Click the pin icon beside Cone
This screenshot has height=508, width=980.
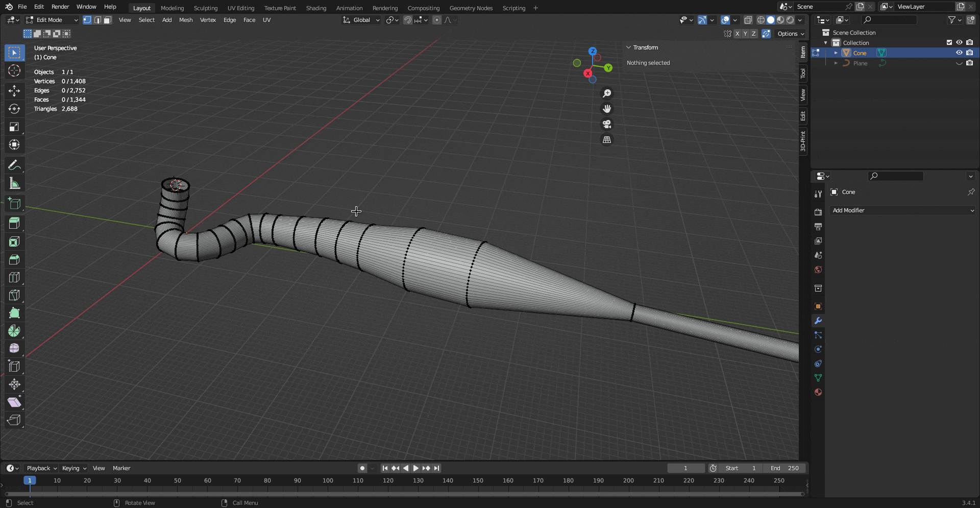pos(971,192)
